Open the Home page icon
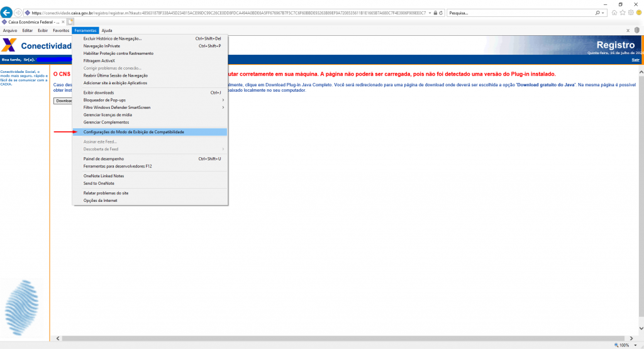This screenshot has width=644, height=349. pos(614,13)
